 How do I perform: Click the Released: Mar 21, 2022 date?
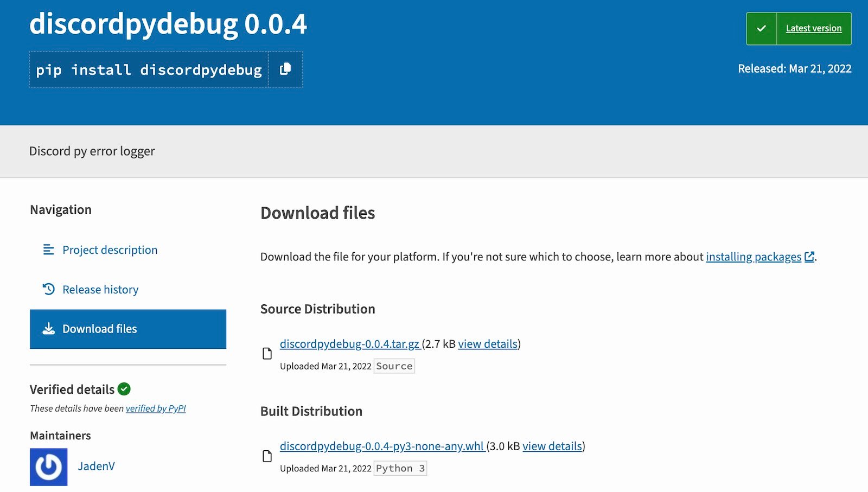coord(795,69)
